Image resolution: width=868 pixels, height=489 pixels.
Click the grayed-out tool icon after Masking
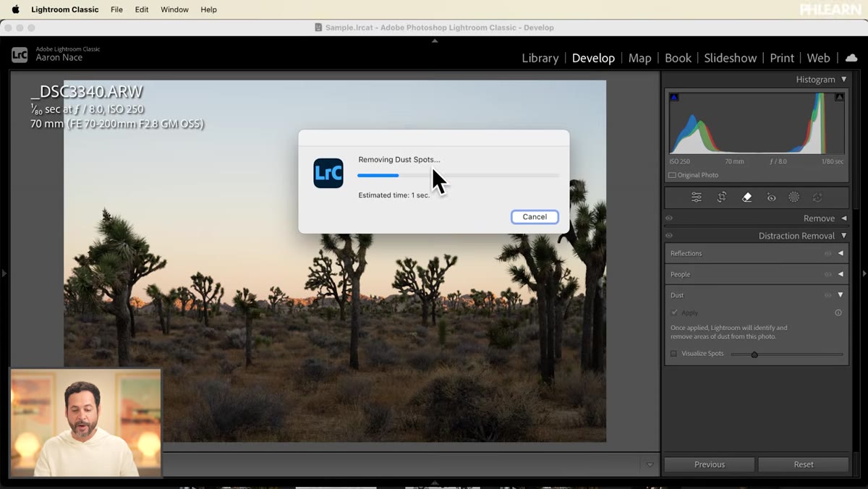[x=818, y=197]
